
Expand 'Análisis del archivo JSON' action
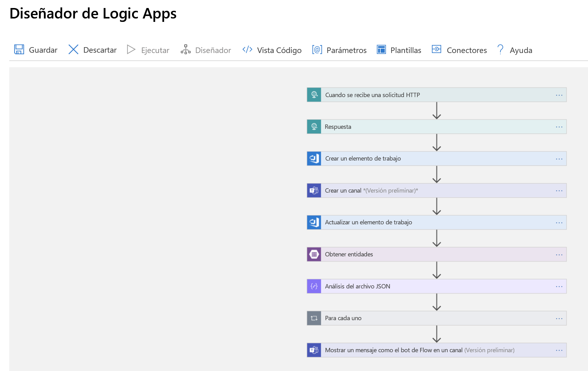click(x=437, y=286)
